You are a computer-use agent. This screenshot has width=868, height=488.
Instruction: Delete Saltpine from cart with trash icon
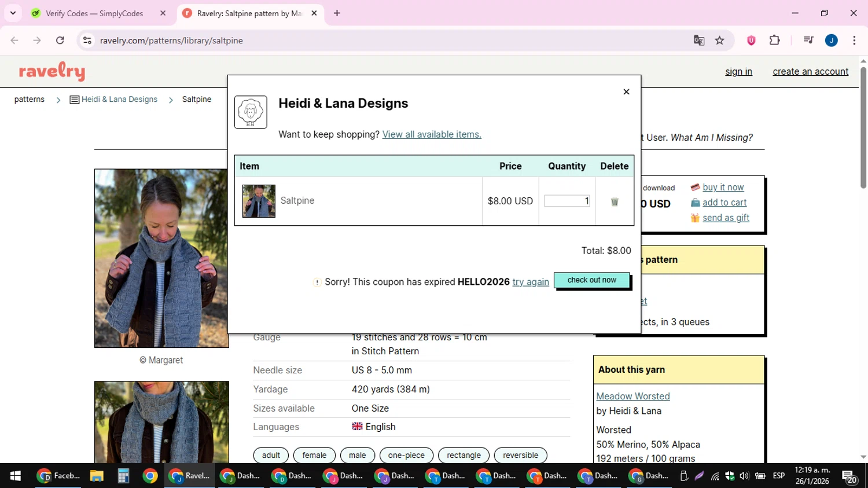(x=615, y=201)
